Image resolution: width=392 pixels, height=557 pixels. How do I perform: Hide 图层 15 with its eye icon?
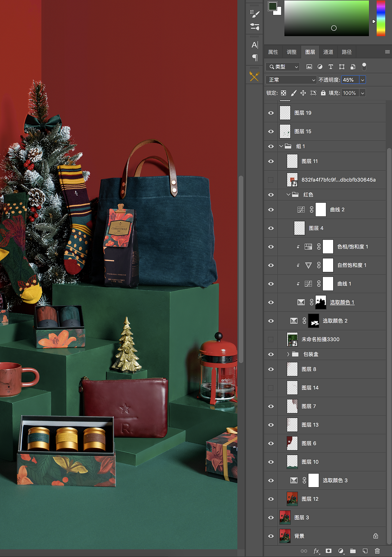pos(271,131)
